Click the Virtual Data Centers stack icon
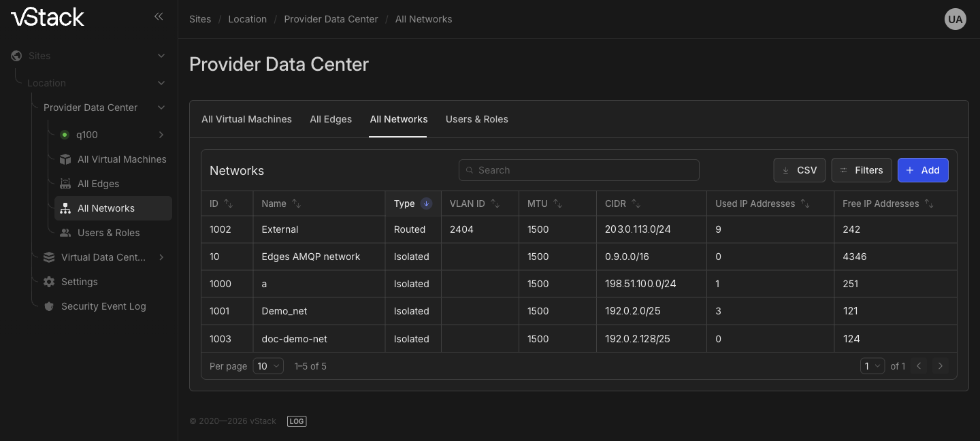This screenshot has width=980, height=441. click(49, 257)
